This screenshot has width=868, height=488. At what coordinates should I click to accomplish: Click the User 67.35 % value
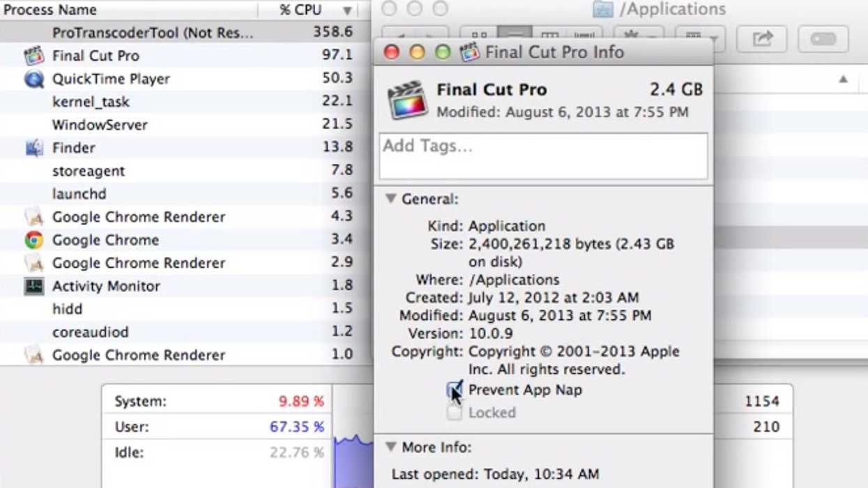pos(297,427)
